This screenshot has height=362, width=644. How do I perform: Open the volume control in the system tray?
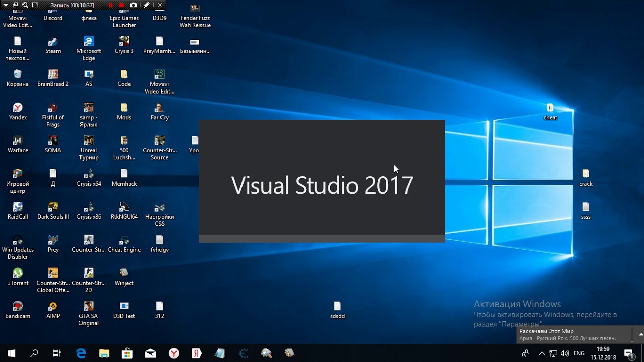coord(565,353)
